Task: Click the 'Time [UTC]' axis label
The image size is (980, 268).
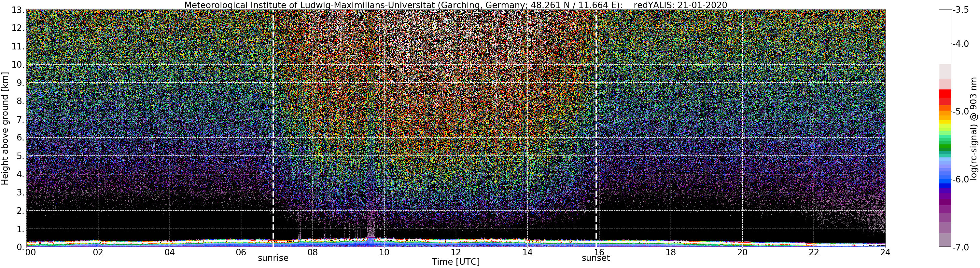Action: [x=456, y=262]
